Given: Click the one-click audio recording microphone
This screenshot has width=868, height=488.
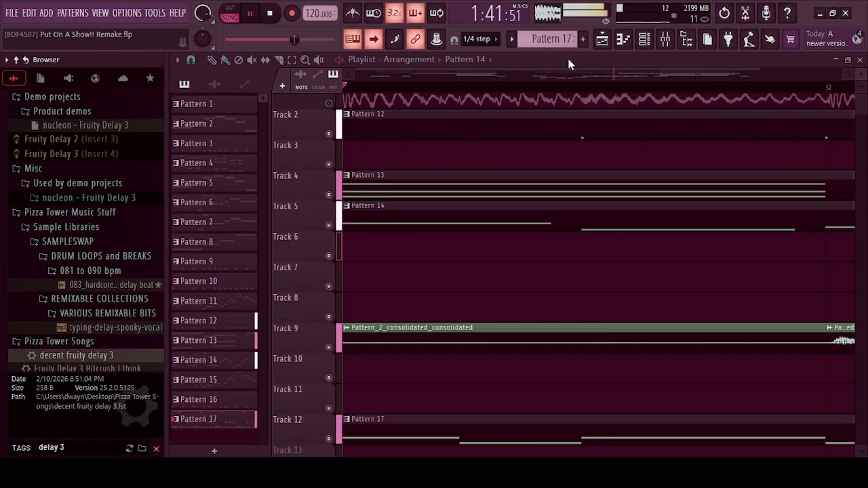Looking at the screenshot, I should point(766,13).
